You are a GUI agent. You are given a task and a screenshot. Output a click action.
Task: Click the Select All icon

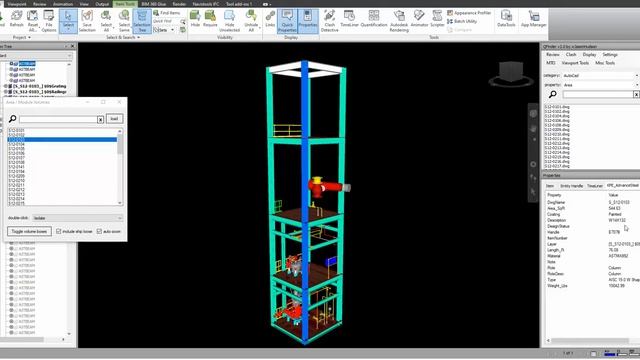106,21
